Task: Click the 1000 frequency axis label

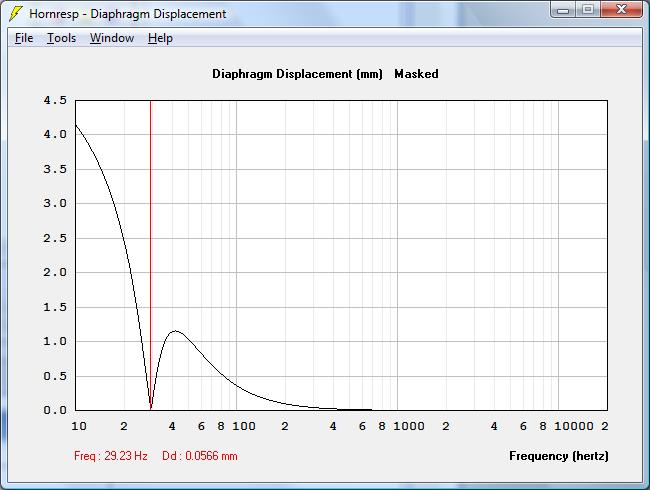Action: click(x=409, y=426)
